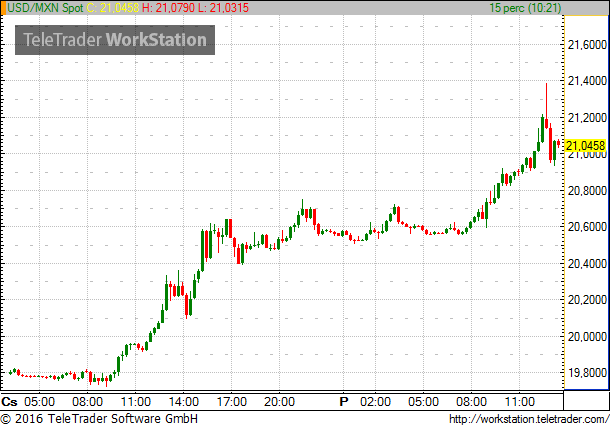This screenshot has height=428, width=610.
Task: Click the 14:00 time axis label
Action: tap(184, 402)
